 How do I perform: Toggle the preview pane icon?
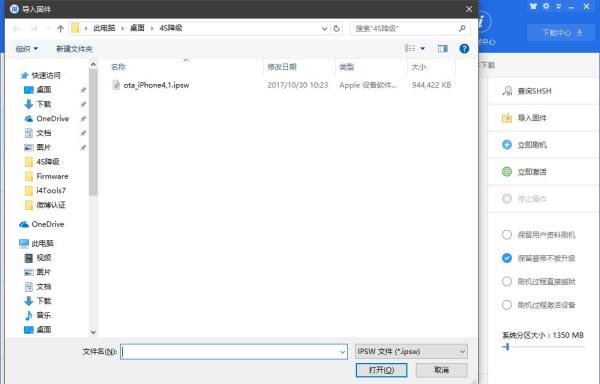click(x=443, y=49)
